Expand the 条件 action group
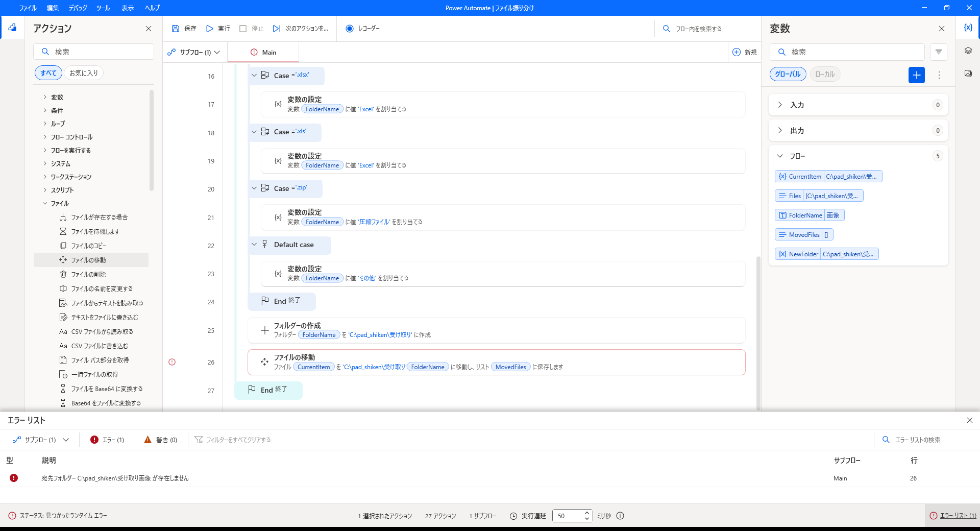 tap(45, 110)
